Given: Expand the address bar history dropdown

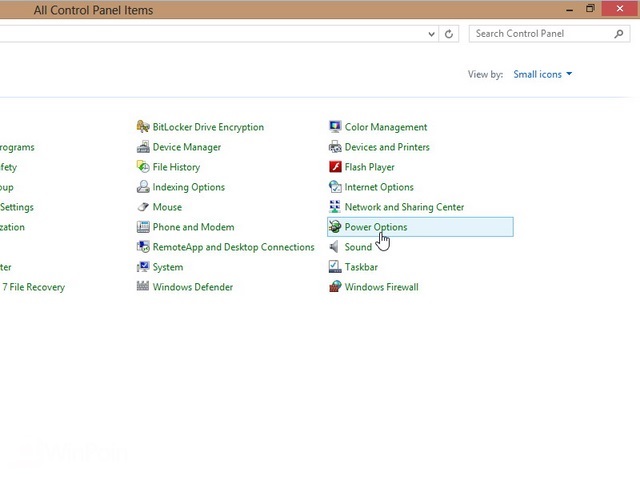Looking at the screenshot, I should [431, 34].
